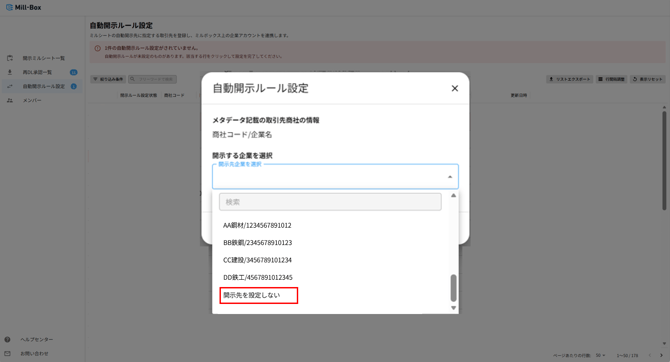670x362 pixels.
Task: Select AA鋼材/1234567891012 from the list
Action: 257,225
